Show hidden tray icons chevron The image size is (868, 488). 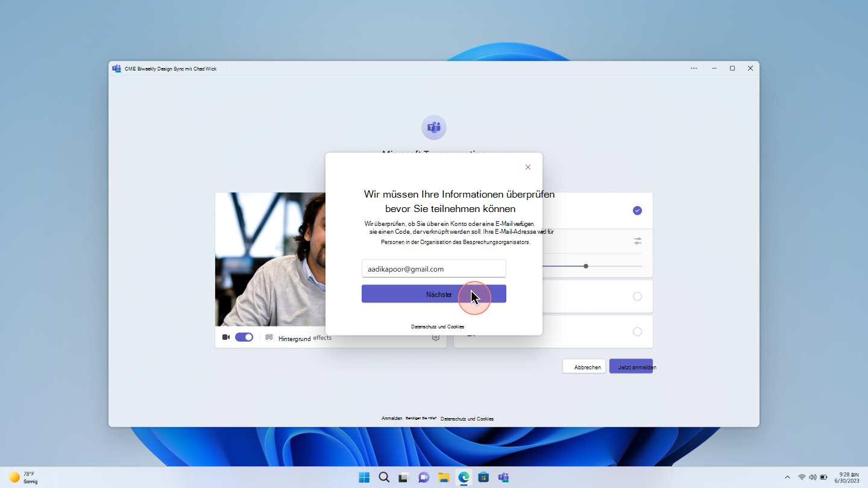pyautogui.click(x=787, y=477)
